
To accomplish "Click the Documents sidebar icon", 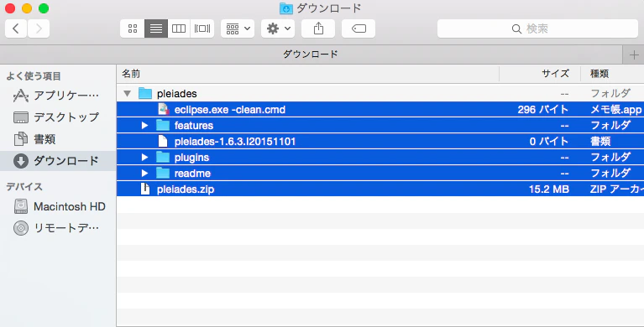I will [x=20, y=139].
